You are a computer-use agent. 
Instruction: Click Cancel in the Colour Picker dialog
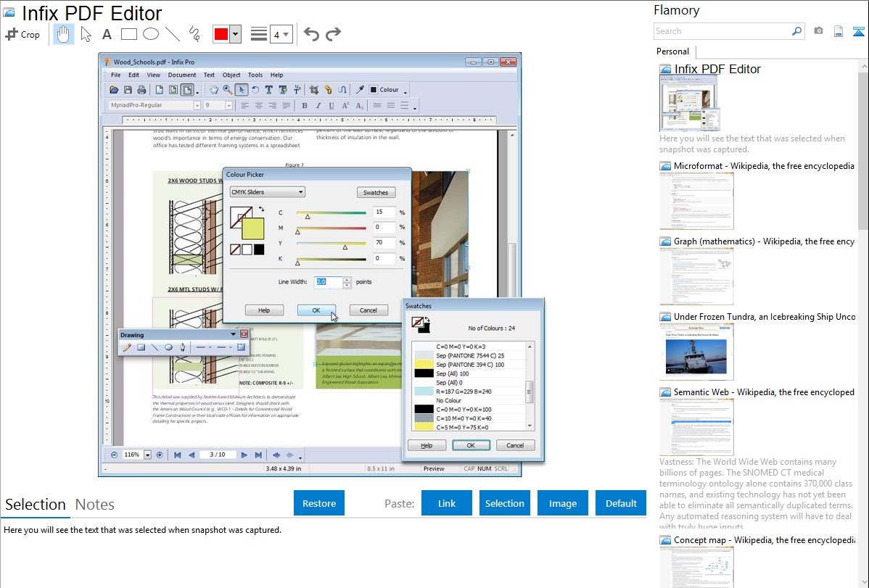[368, 310]
